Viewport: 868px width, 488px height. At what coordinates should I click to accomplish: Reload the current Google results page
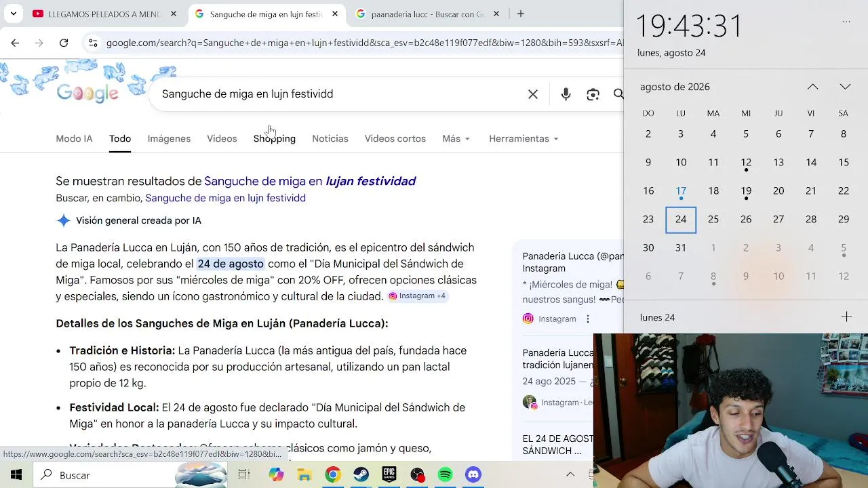pos(64,43)
